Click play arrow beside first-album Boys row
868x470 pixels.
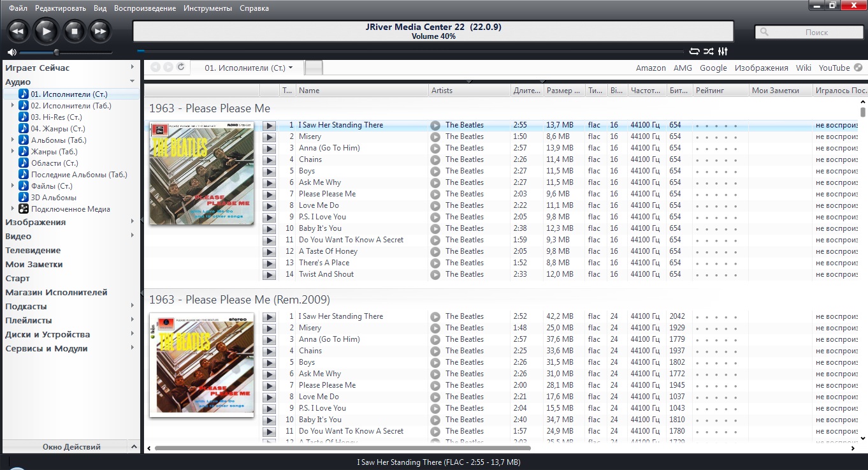(x=270, y=171)
